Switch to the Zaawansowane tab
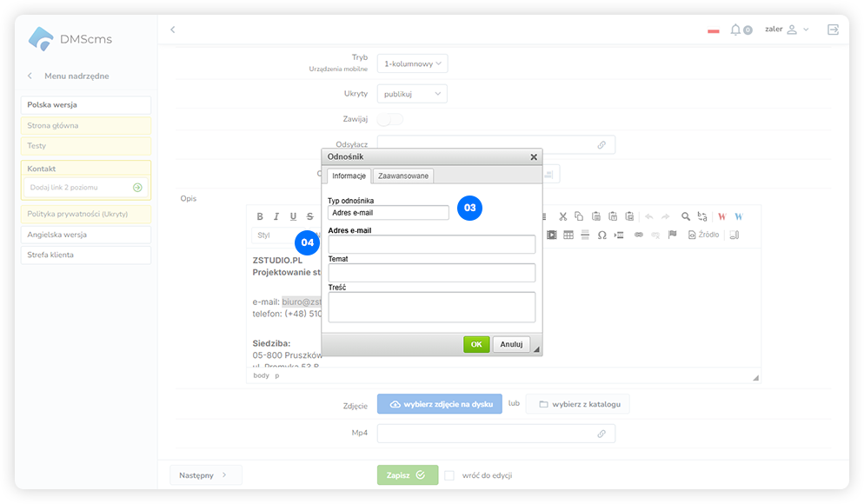864x504 pixels. [403, 176]
